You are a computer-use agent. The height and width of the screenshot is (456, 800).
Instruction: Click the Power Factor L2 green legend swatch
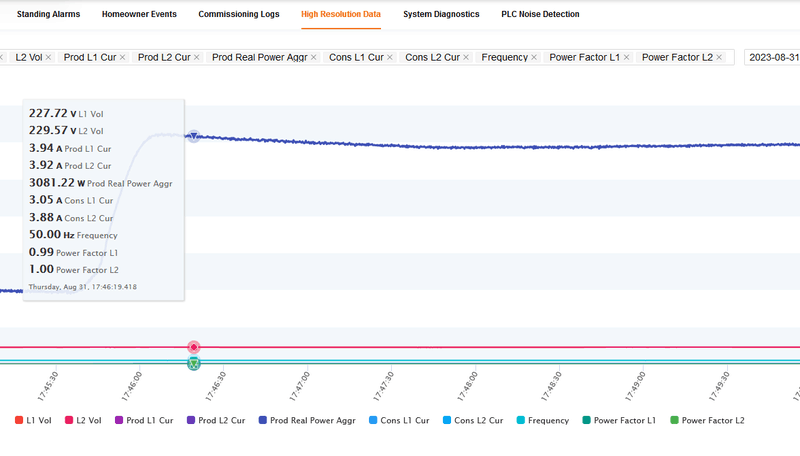[674, 420]
